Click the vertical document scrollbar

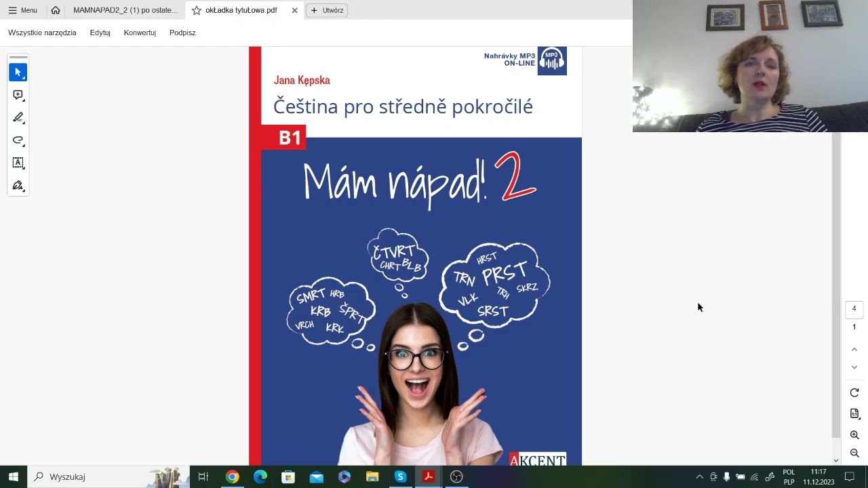pyautogui.click(x=836, y=285)
